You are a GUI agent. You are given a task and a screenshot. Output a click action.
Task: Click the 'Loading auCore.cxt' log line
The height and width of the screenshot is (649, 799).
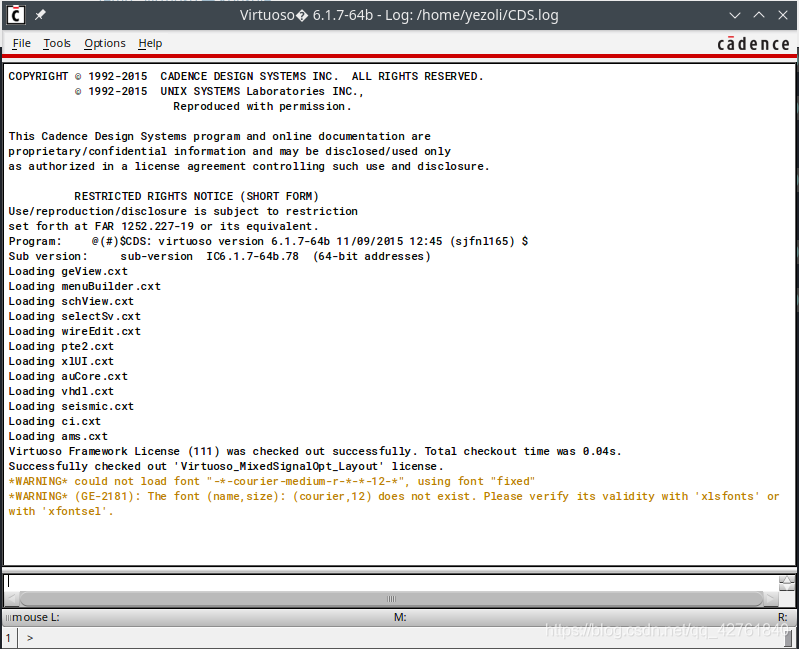(68, 376)
